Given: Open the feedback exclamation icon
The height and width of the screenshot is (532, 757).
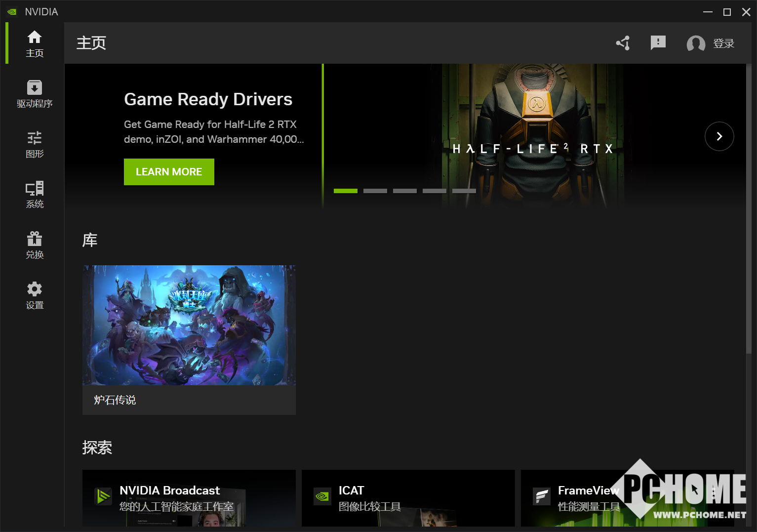Looking at the screenshot, I should tap(658, 43).
